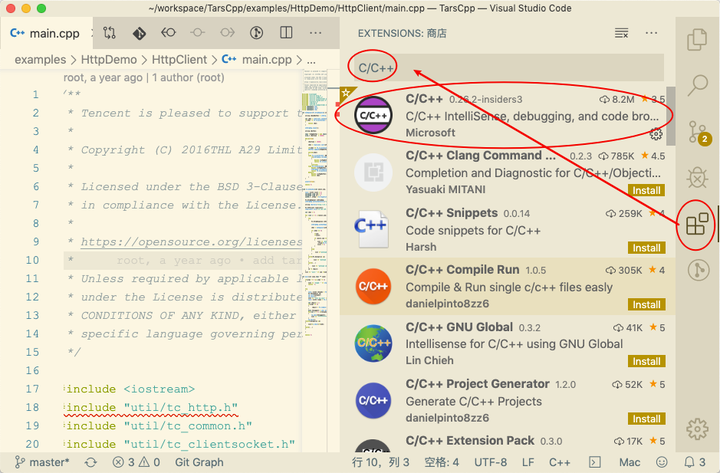Open the Extensions view icon

tap(697, 224)
